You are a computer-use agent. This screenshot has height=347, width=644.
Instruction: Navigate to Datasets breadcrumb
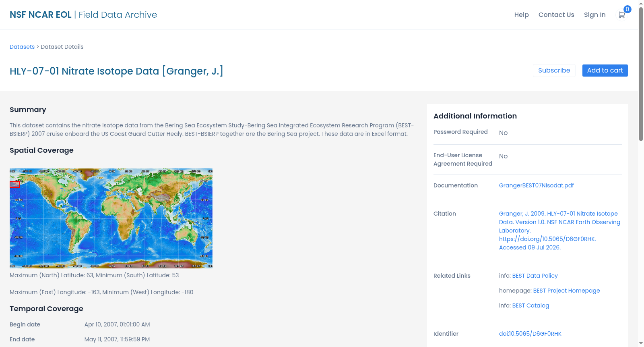tap(22, 47)
